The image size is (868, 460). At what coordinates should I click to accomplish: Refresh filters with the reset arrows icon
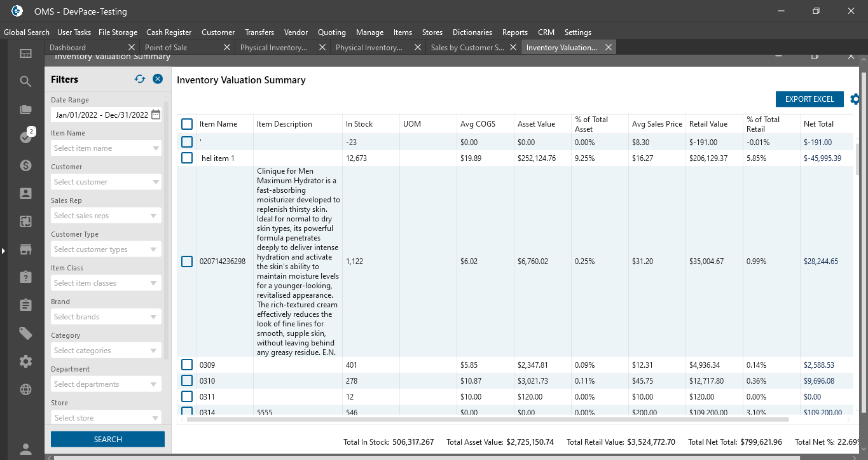pyautogui.click(x=140, y=79)
